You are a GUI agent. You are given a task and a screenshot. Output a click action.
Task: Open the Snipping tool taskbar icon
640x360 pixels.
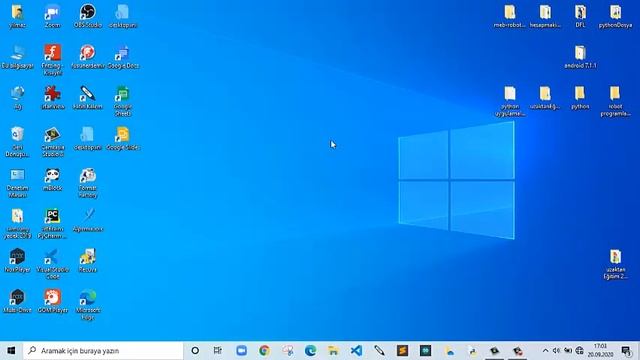point(287,351)
